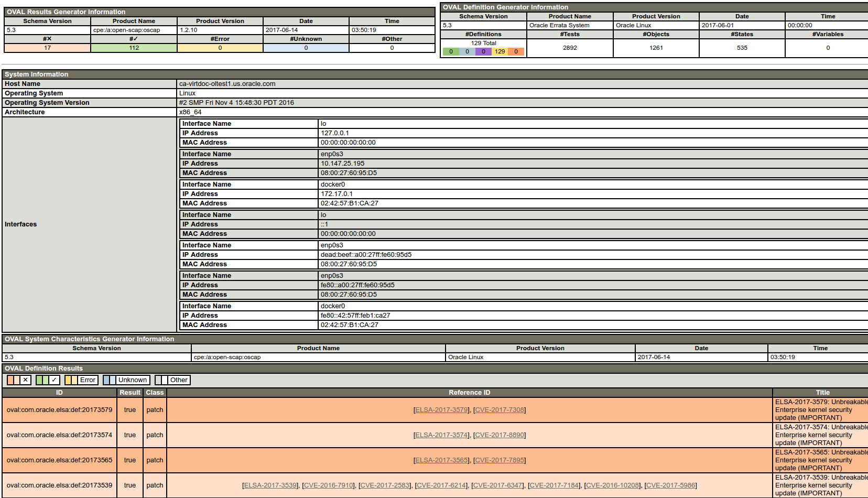Click the ELSA-2017-3565 link
The image size is (868, 498).
(441, 460)
